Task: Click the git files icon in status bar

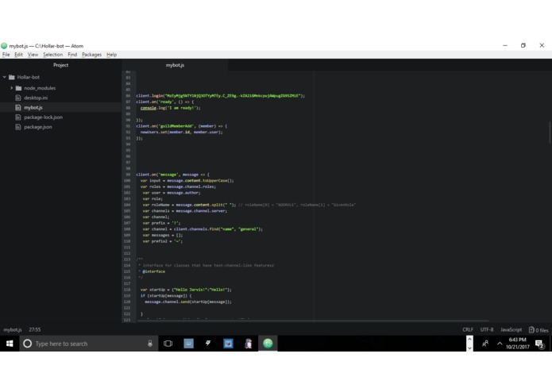Action: click(x=531, y=330)
